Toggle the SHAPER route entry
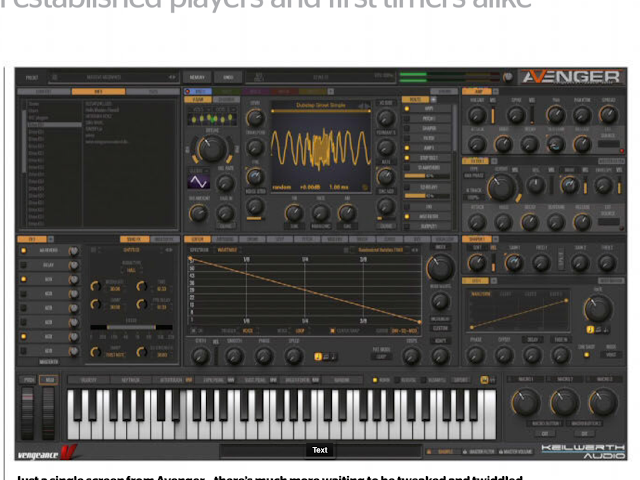 pos(407,129)
